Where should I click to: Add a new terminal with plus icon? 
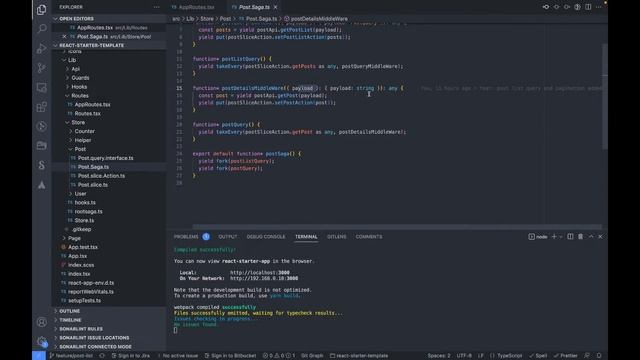554,237
